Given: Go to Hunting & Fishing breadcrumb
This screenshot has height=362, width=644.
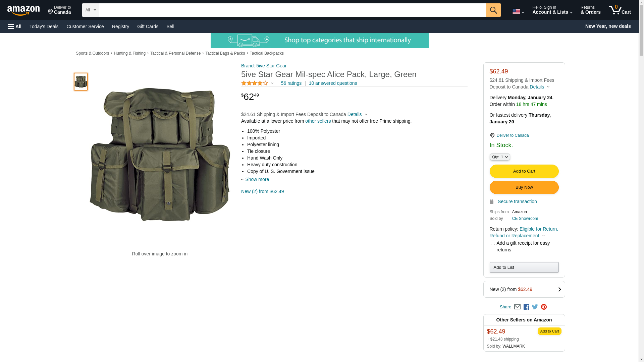Looking at the screenshot, I should (x=129, y=53).
